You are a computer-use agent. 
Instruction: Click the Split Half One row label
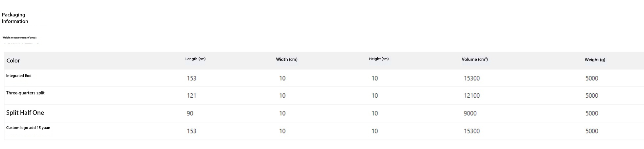(x=25, y=113)
